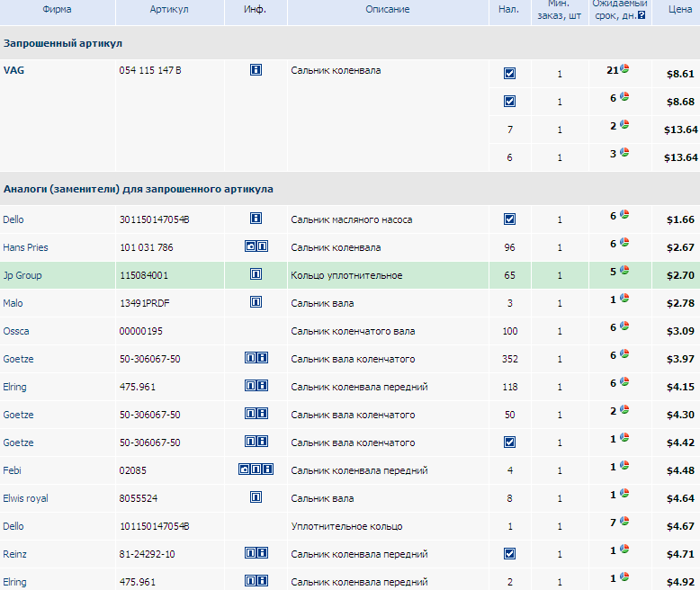The width and height of the screenshot is (700, 590).
Task: Click article number 00000195 for Ossca
Action: (x=140, y=331)
